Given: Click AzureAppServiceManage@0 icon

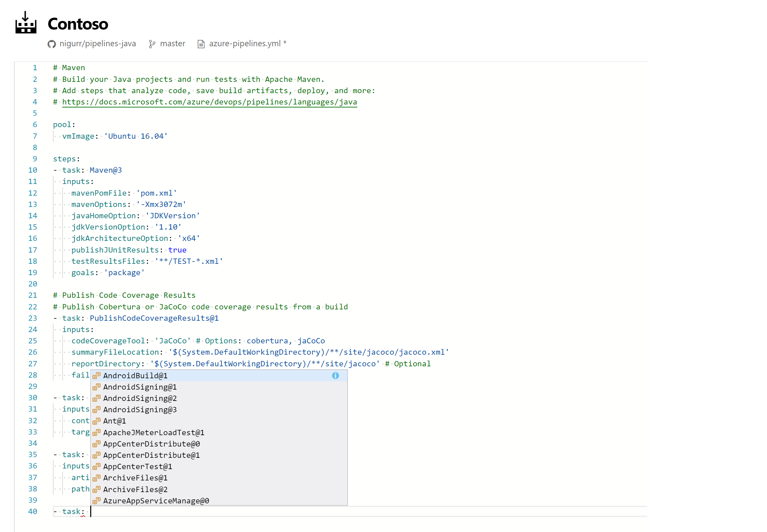Looking at the screenshot, I should (x=96, y=500).
